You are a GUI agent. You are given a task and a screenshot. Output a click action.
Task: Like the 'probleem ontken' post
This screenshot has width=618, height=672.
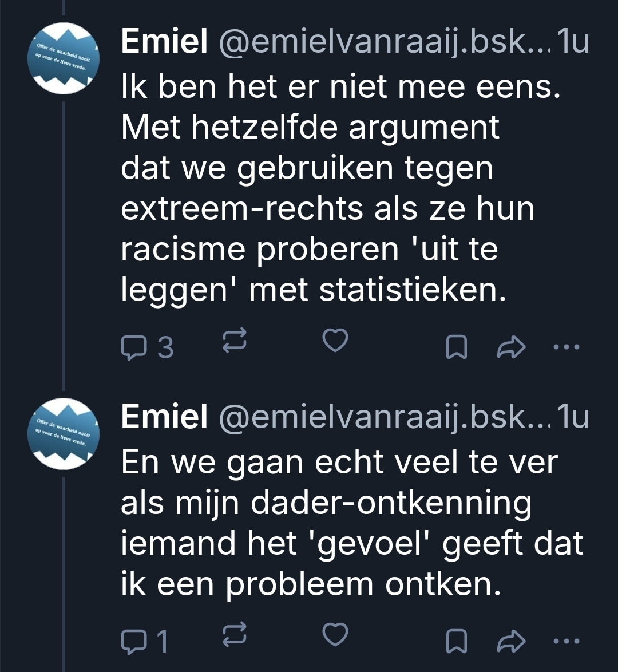(x=335, y=634)
